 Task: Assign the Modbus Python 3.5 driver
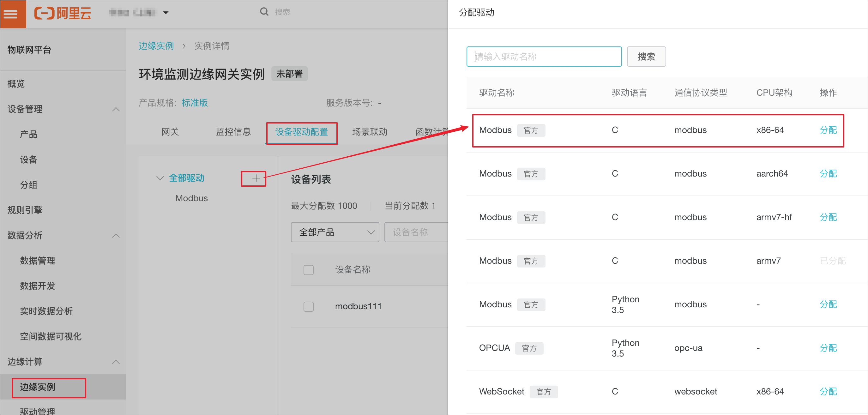[x=828, y=304]
